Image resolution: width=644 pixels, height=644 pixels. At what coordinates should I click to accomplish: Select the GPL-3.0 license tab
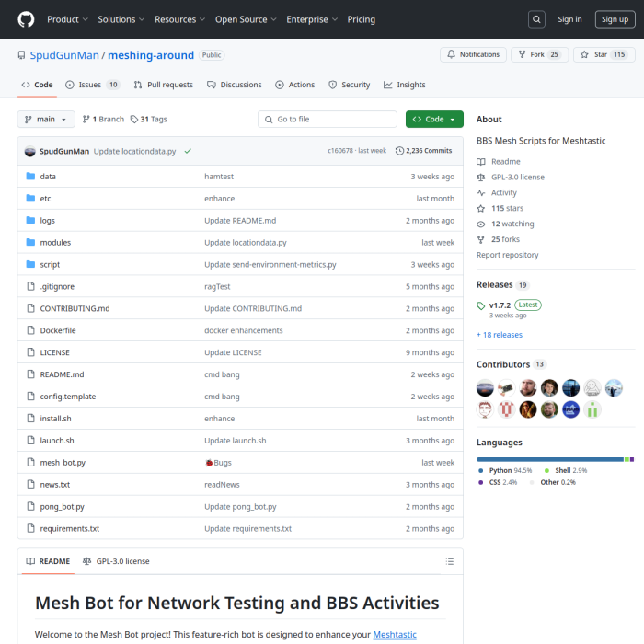[117, 561]
